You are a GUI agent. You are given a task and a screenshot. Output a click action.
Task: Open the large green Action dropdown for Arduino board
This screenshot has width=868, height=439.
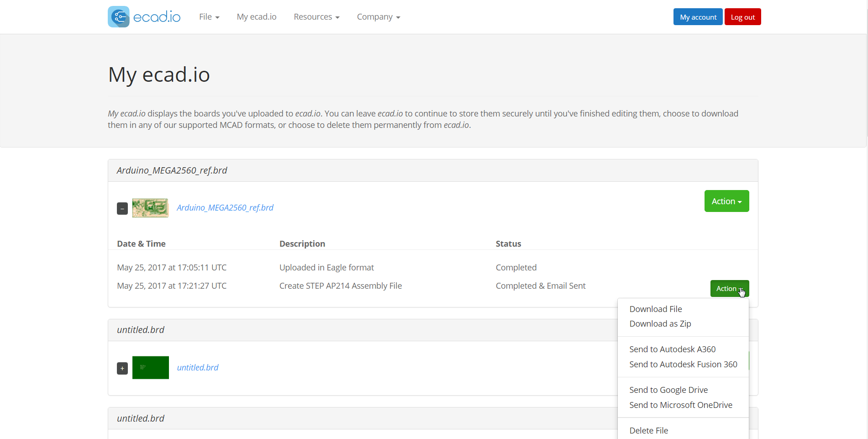[x=726, y=201]
